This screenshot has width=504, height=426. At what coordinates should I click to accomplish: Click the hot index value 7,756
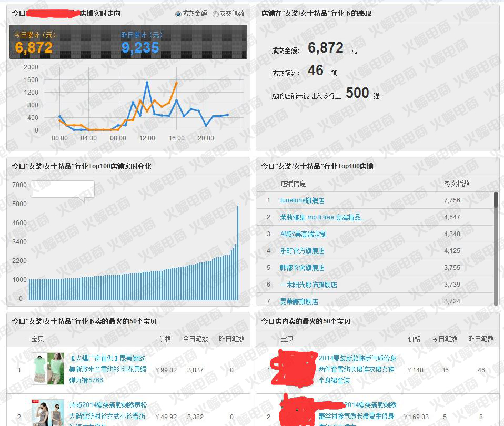point(452,200)
